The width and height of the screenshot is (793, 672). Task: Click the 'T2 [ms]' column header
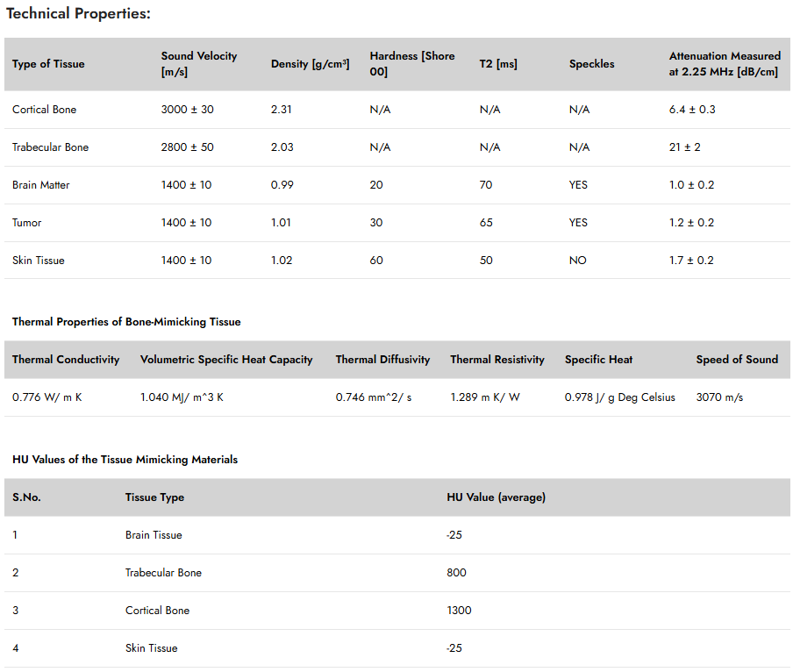[498, 64]
